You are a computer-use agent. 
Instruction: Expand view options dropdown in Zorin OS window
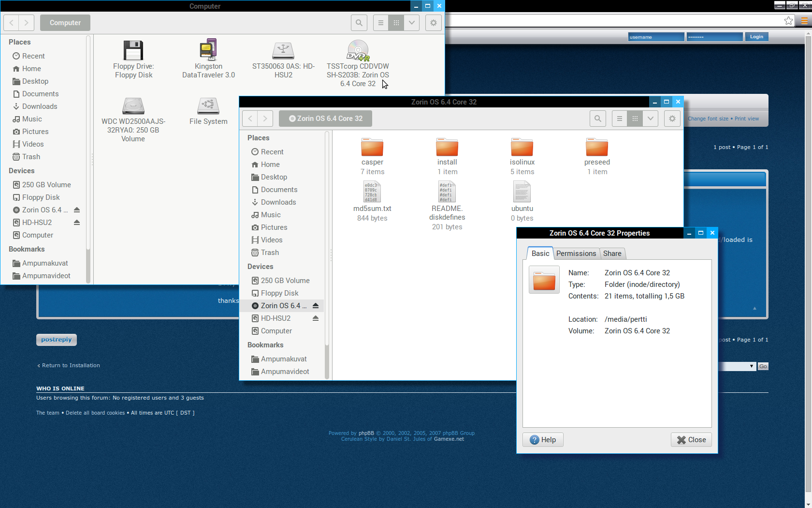coord(651,119)
